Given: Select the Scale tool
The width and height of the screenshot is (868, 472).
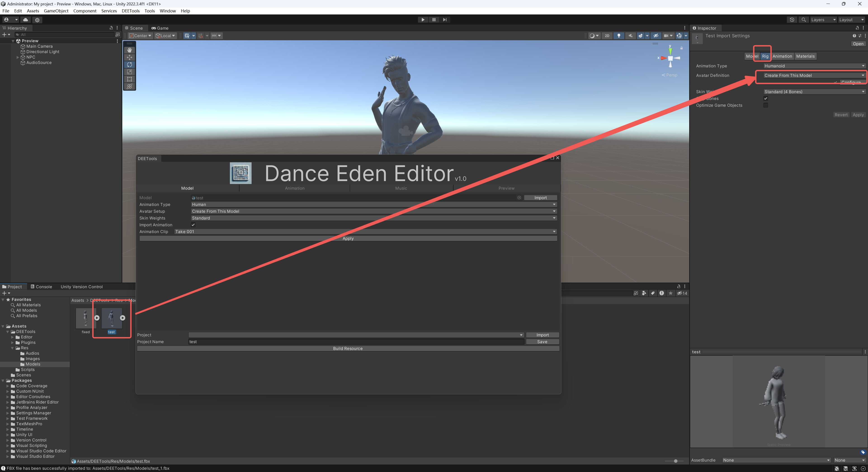Looking at the screenshot, I should point(129,72).
